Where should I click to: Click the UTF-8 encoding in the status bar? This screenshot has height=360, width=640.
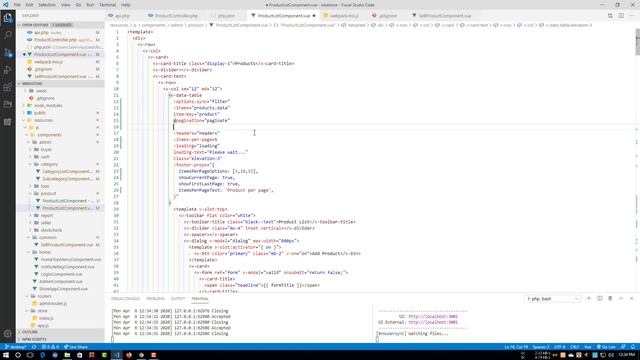click(x=559, y=347)
